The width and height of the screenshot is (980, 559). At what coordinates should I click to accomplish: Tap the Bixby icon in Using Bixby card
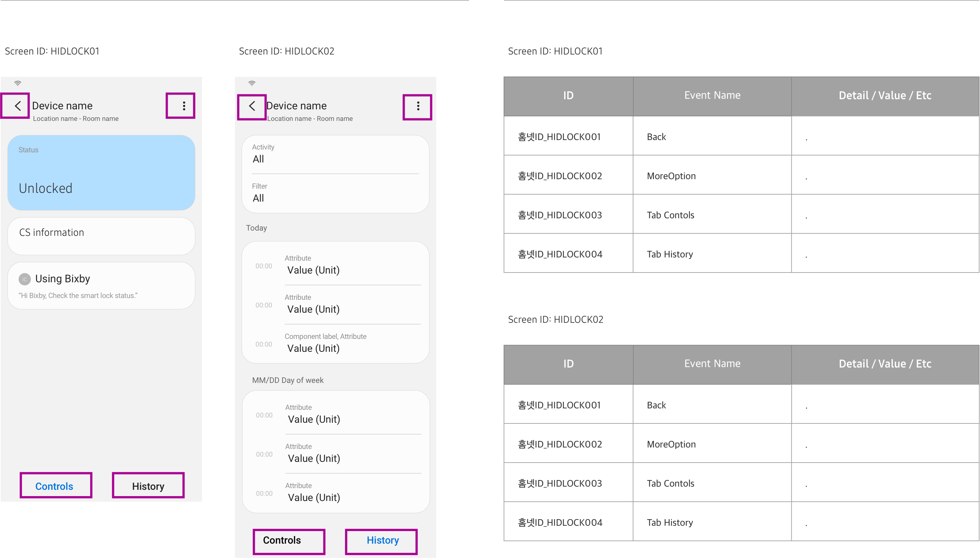pos(24,279)
